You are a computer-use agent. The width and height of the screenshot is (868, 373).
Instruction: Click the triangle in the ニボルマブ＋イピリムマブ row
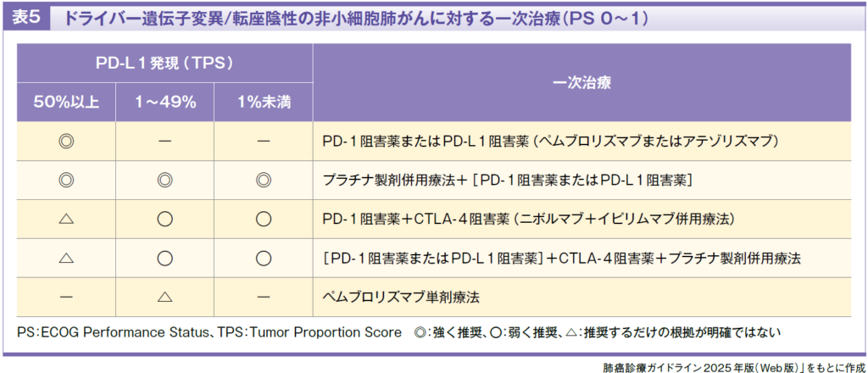(x=66, y=220)
